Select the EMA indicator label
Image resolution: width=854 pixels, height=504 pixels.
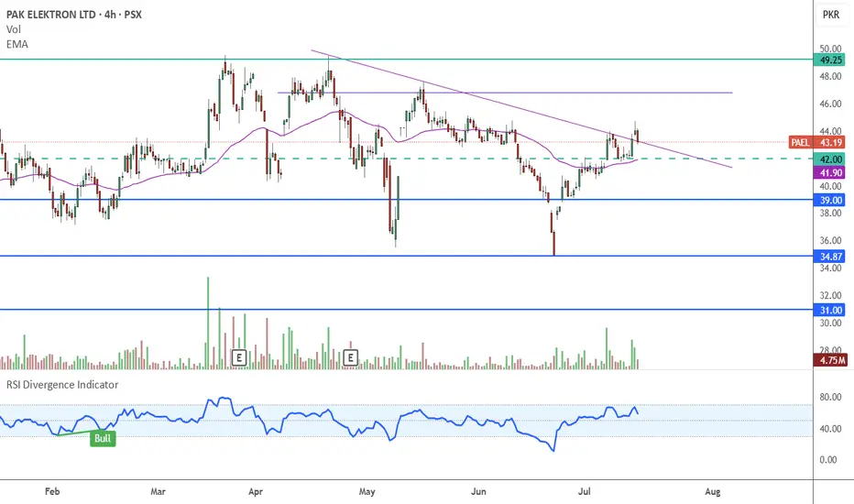point(16,44)
